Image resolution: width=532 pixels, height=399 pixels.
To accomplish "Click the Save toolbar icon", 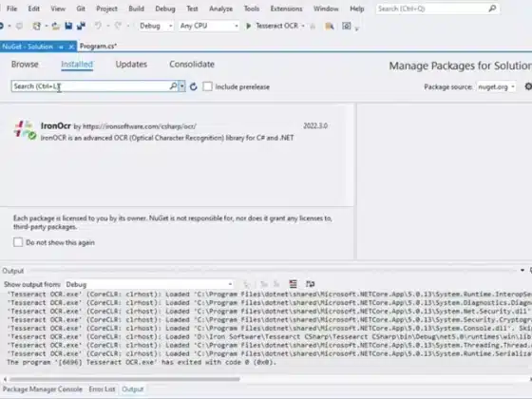I will pyautogui.click(x=68, y=26).
